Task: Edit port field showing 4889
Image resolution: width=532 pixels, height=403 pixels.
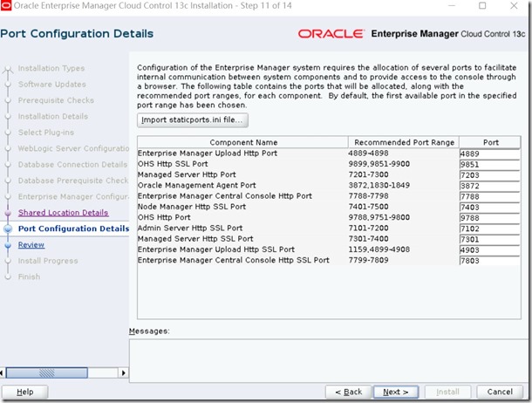Action: 489,154
